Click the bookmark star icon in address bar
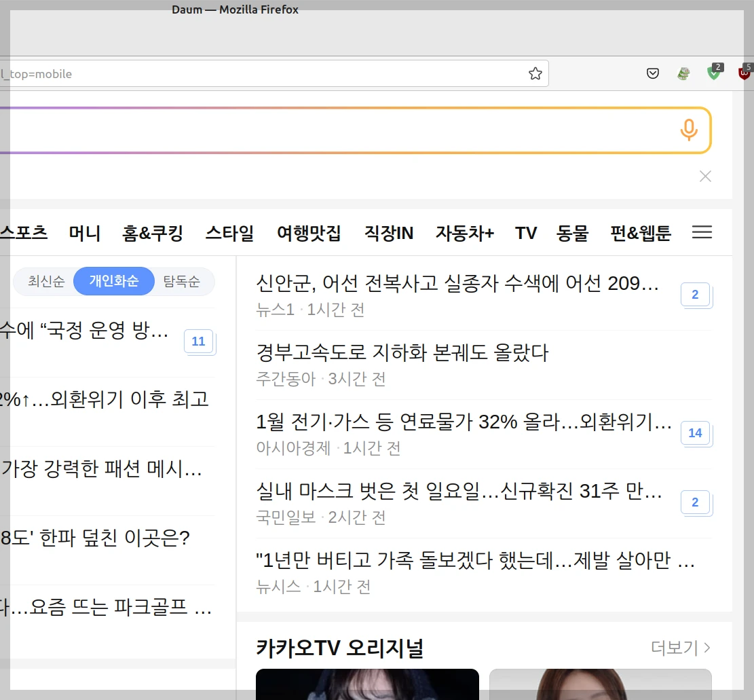The height and width of the screenshot is (700, 754). pyautogui.click(x=535, y=73)
